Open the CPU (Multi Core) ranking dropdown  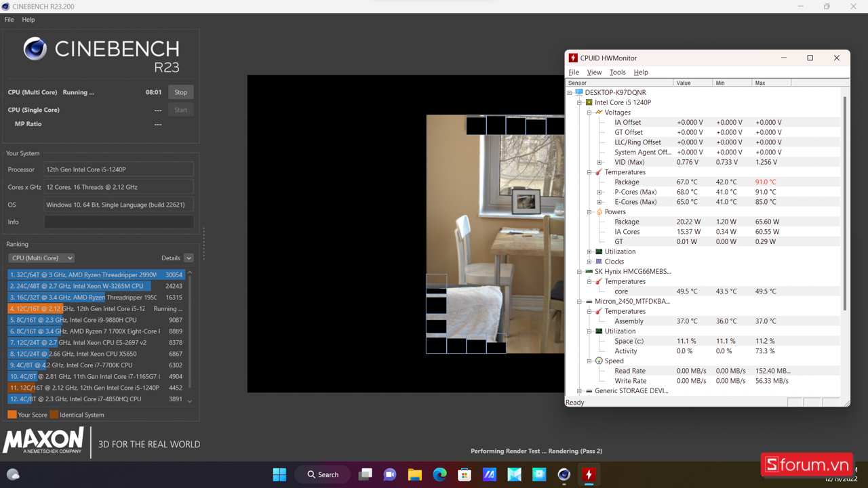41,258
